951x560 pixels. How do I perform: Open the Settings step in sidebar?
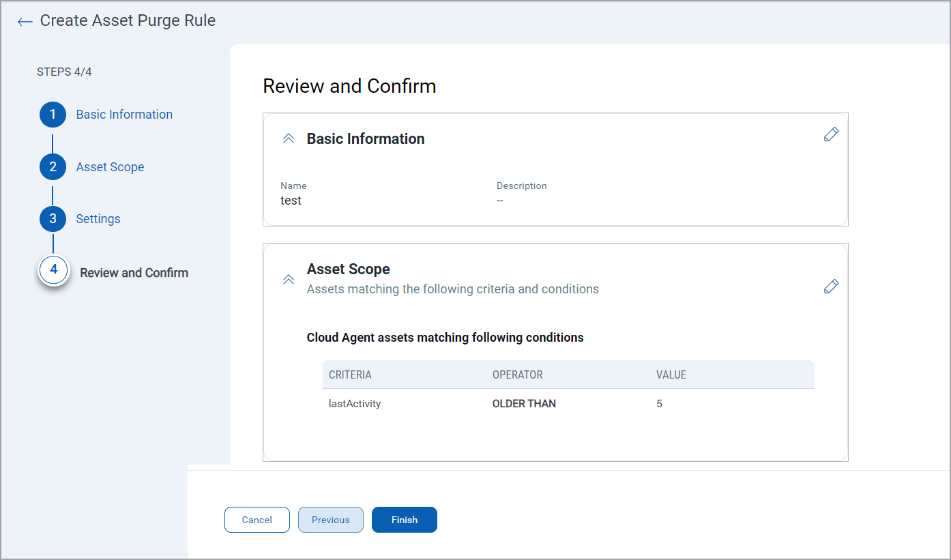pyautogui.click(x=98, y=219)
